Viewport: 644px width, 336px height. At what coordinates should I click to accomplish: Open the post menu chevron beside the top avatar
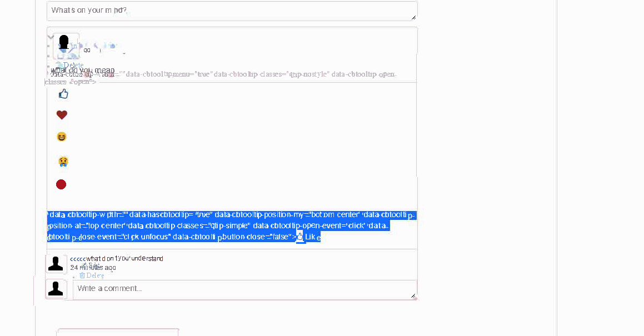51,37
